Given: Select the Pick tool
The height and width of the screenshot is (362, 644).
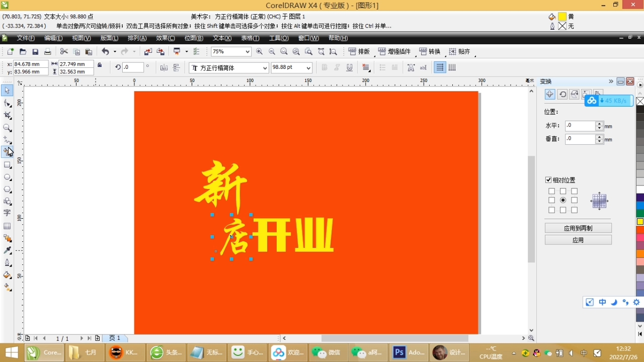Looking at the screenshot, I should pyautogui.click(x=7, y=90).
